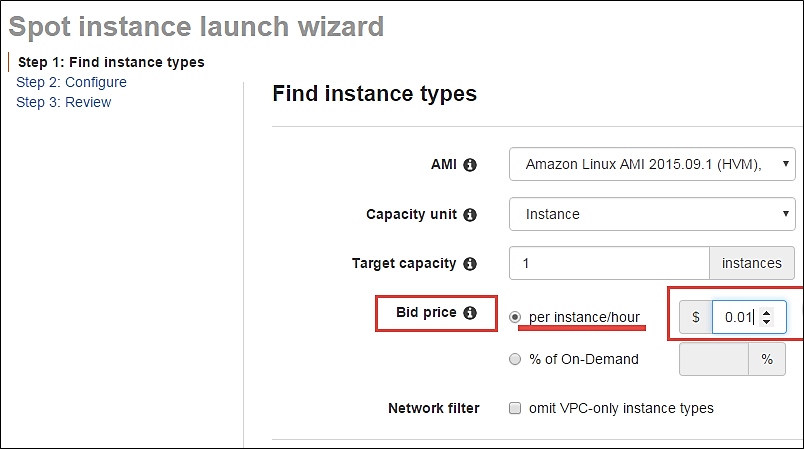Click the per instance/hour label text

(x=584, y=318)
